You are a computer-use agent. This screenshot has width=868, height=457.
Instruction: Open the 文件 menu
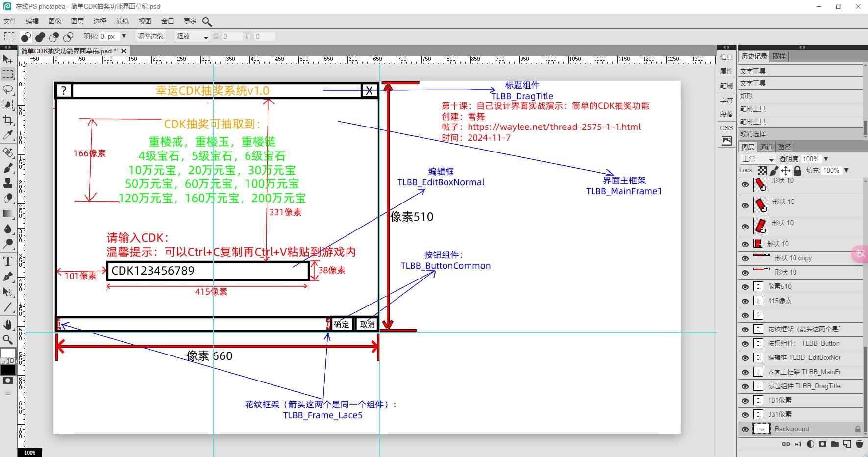[10, 21]
